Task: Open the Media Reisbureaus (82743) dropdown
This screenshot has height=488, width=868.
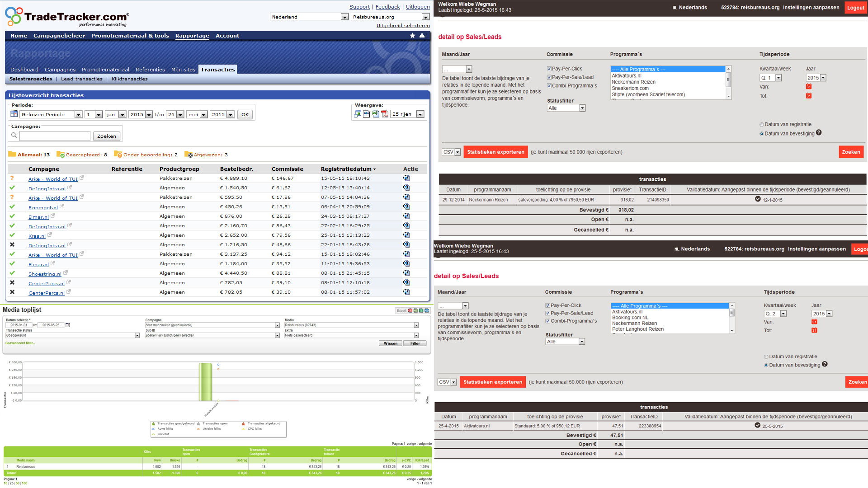Action: (352, 325)
